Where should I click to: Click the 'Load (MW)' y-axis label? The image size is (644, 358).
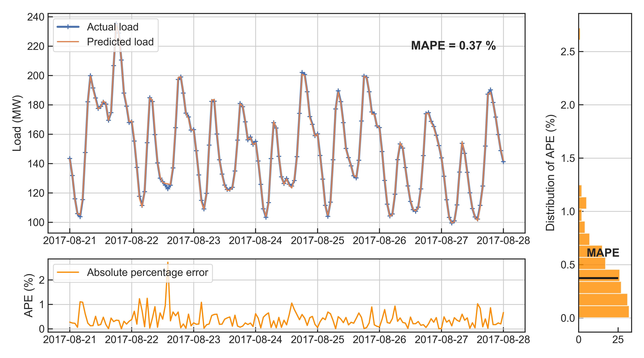pyautogui.click(x=17, y=123)
